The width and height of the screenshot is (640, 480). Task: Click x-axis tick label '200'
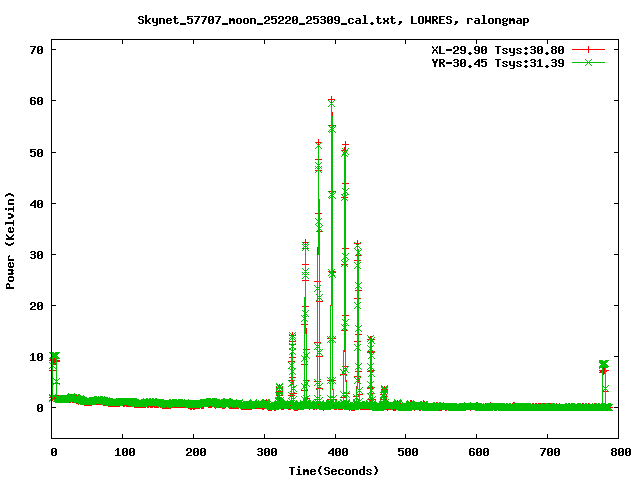coord(196,452)
